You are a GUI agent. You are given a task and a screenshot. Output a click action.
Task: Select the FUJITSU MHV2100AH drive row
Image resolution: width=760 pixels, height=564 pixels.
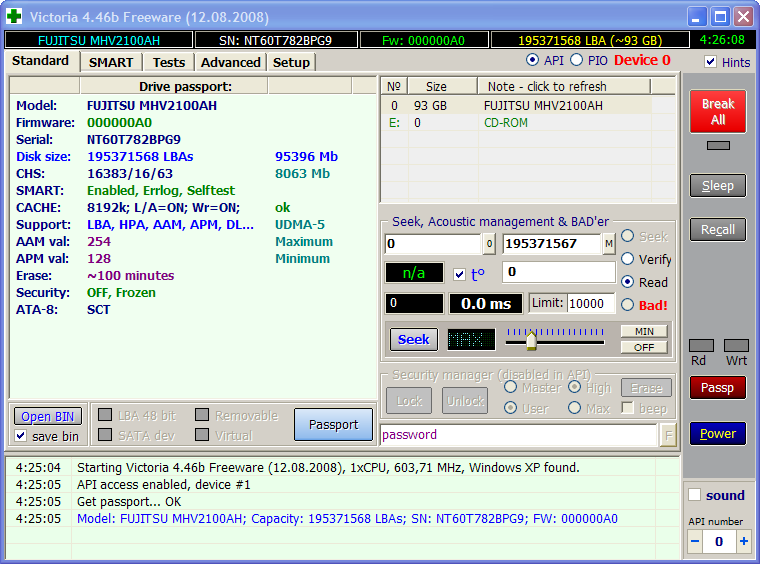pos(528,106)
